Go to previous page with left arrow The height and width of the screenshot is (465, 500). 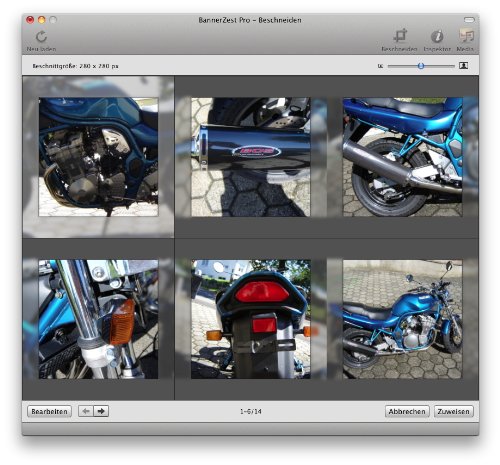tap(86, 411)
